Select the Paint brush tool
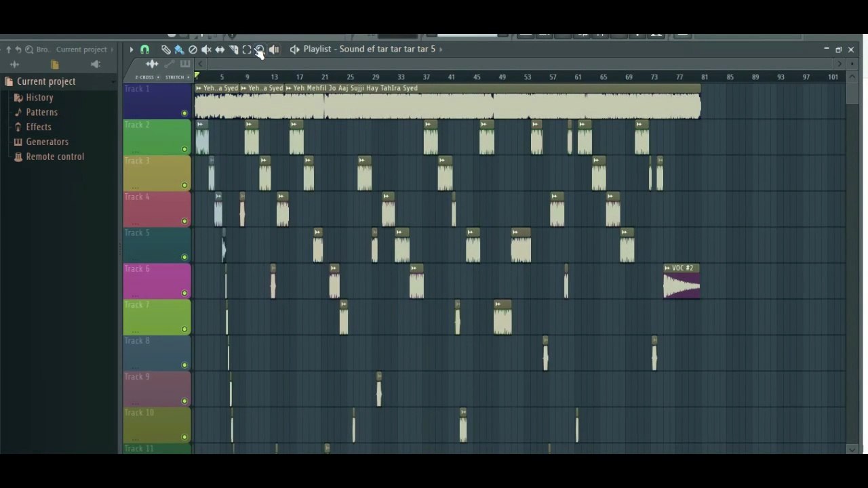Viewport: 868px width, 488px height. point(179,49)
